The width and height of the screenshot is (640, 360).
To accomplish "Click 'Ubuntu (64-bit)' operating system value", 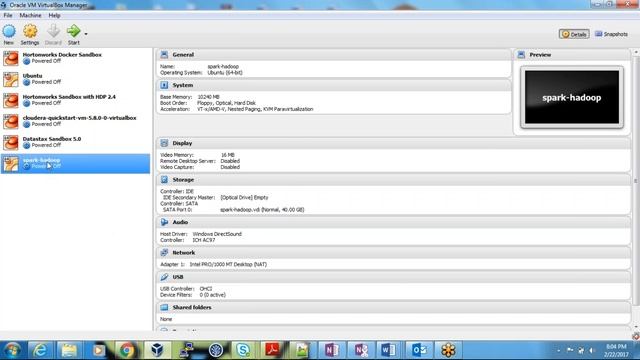I will tap(225, 73).
